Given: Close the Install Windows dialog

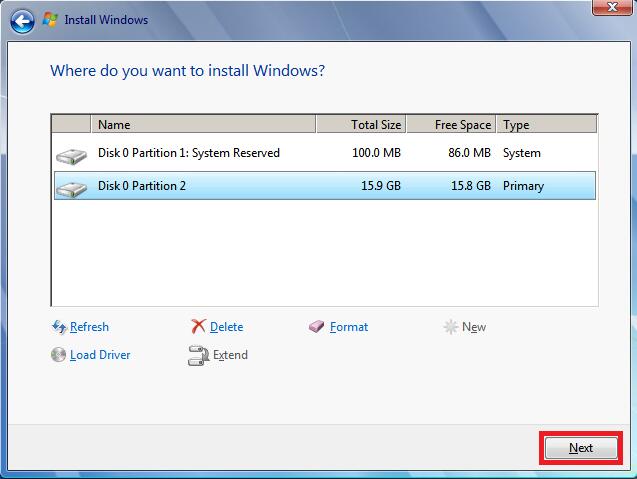Looking at the screenshot, I should coord(612,7).
